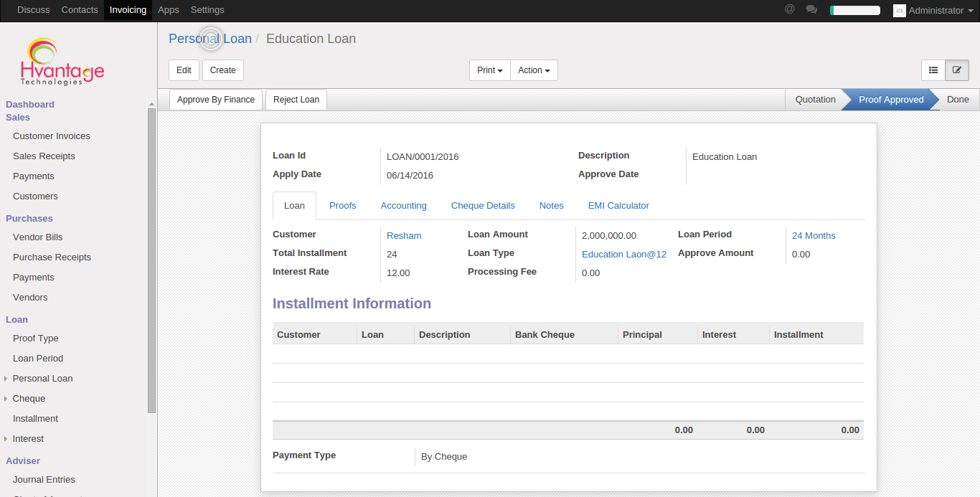Switch to the Notes tab
Viewport: 980px width, 497px height.
(x=552, y=206)
